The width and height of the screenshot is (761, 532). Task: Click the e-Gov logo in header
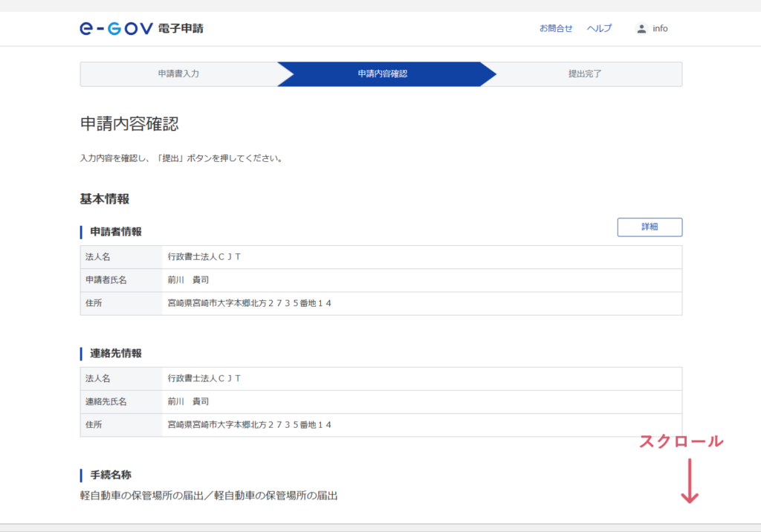(116, 29)
